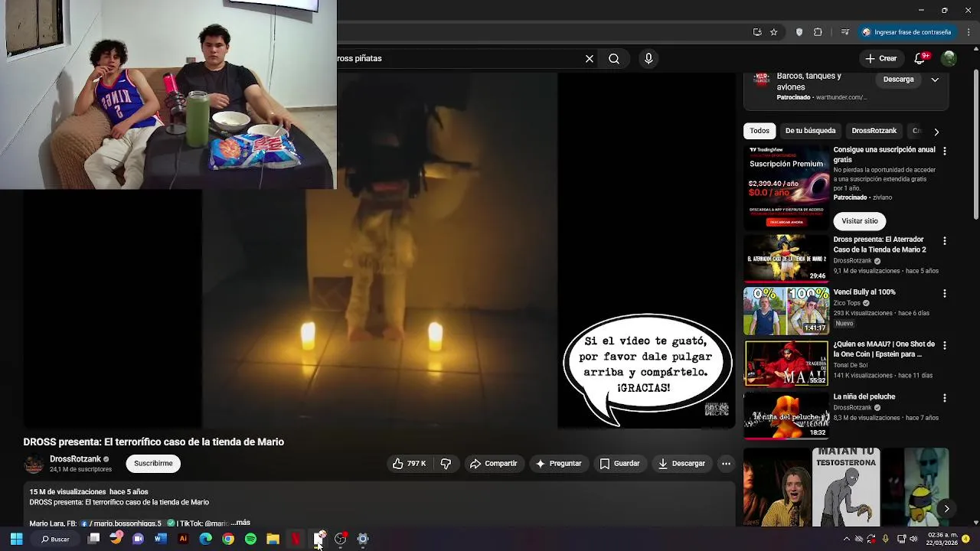Open the DrossRotzank channel name link
Screen dimensions: 980x551
pos(75,459)
